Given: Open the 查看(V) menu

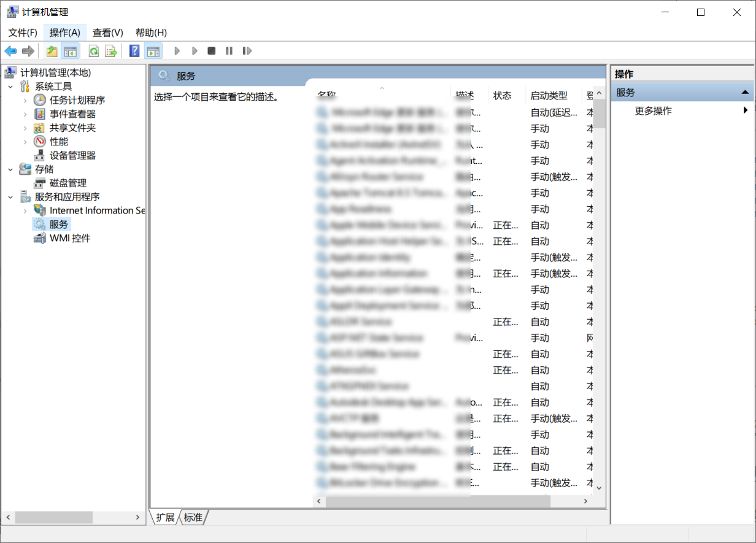Looking at the screenshot, I should click(x=108, y=33).
